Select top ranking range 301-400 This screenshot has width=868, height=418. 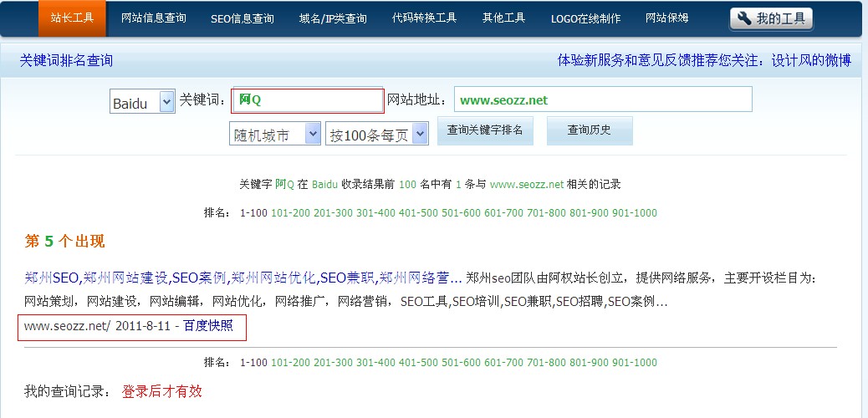click(x=375, y=213)
